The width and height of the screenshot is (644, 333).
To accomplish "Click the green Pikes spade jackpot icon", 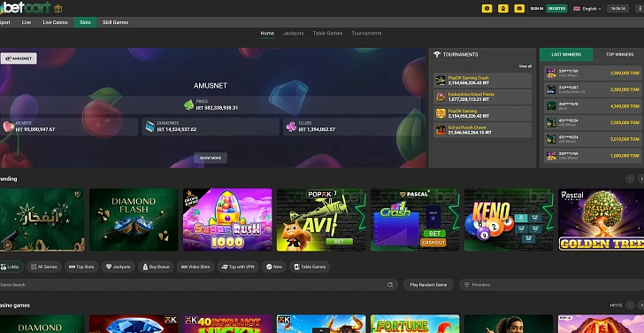I will (189, 105).
